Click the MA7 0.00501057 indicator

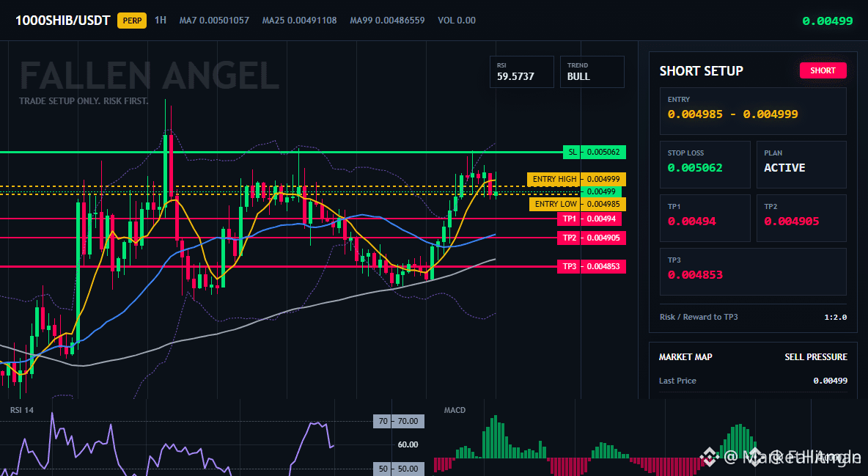[214, 21]
